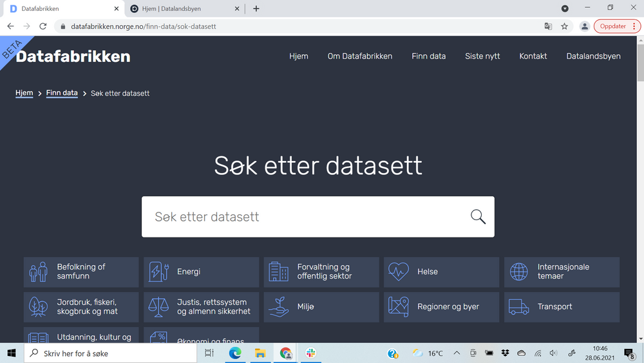Select the Energi category tile
Image resolution: width=644 pixels, height=363 pixels.
[x=201, y=272]
